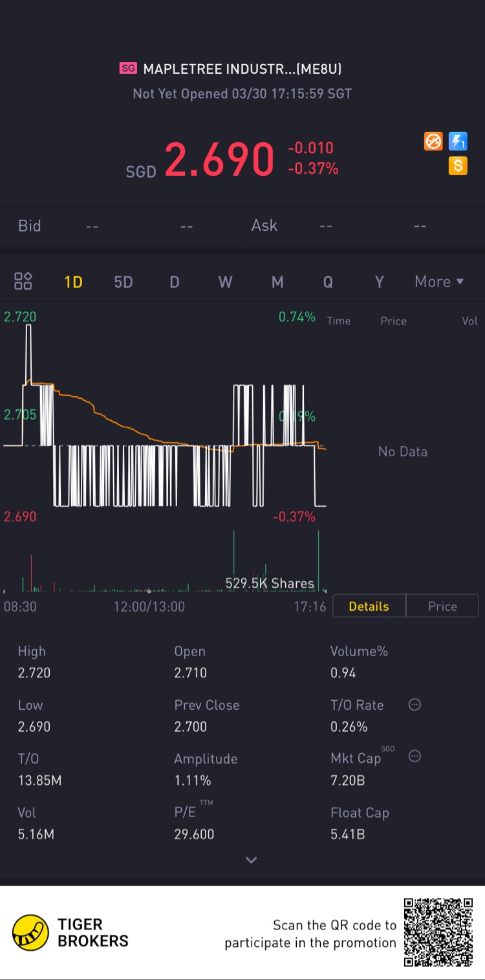Tap the High value 2.720

(34, 673)
